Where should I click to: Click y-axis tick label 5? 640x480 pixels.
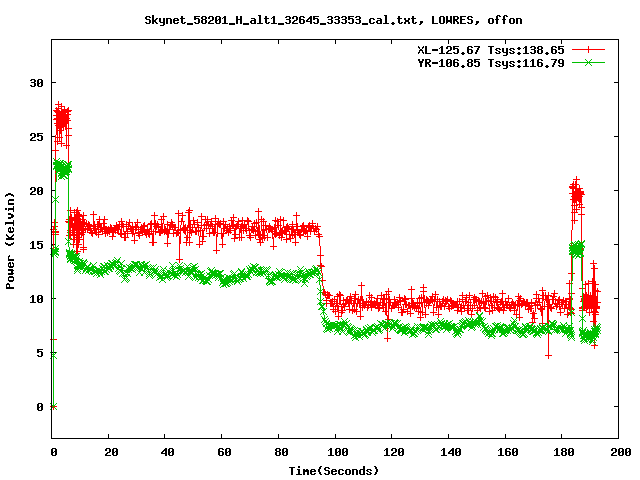pyautogui.click(x=40, y=353)
